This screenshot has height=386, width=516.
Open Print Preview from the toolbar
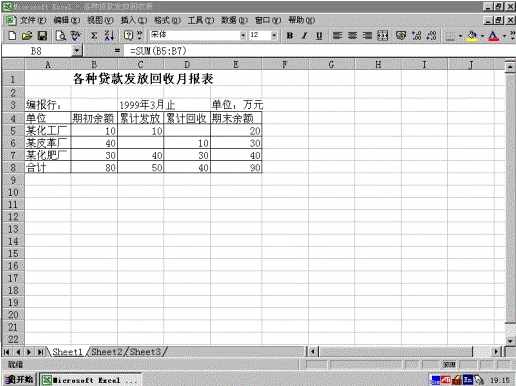(61, 35)
